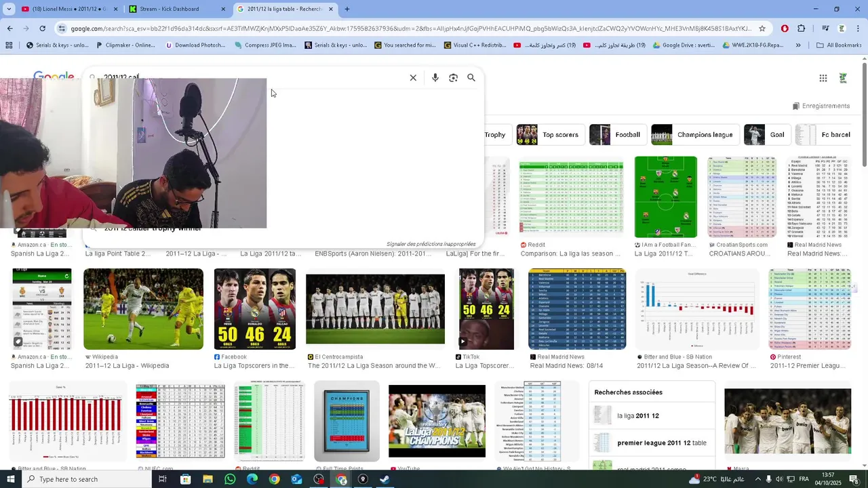Open Enregistrements saved items
Image resolution: width=868 pixels, height=488 pixels.
[821, 106]
